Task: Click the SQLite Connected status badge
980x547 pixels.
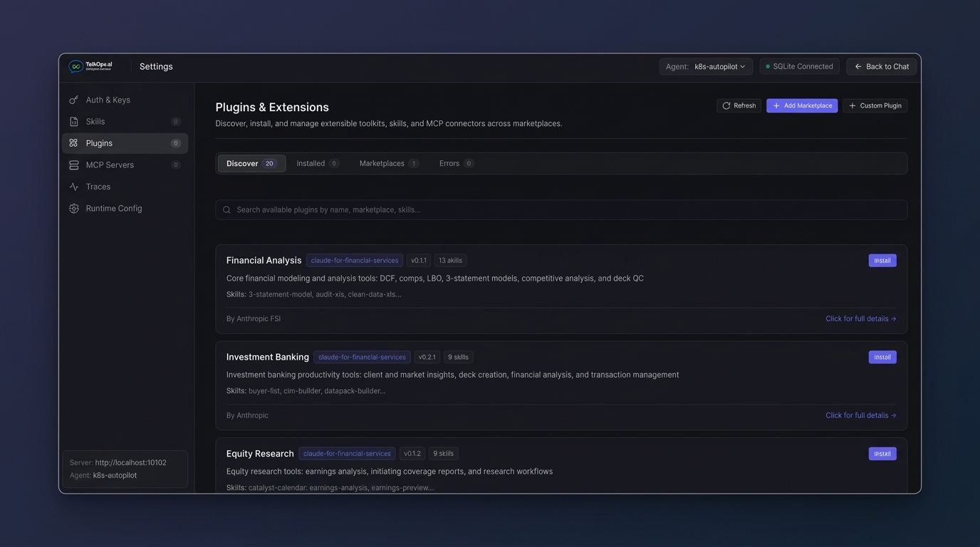Action: (799, 66)
